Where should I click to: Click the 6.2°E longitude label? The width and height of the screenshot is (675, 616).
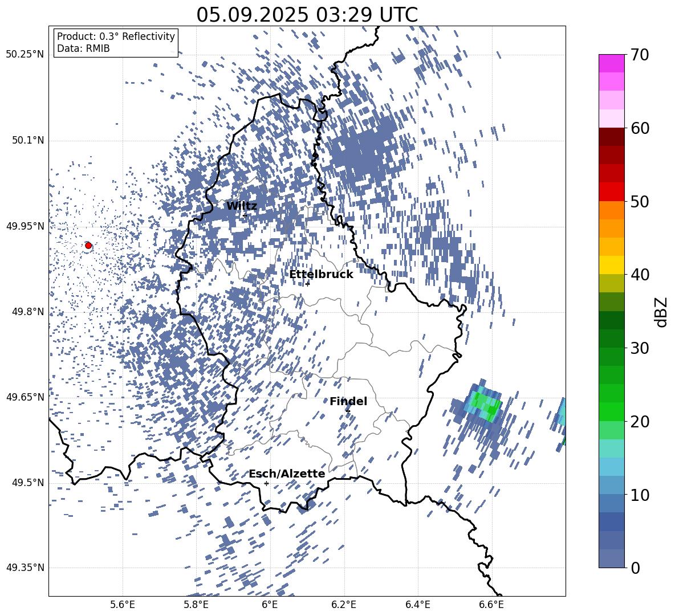tap(344, 605)
